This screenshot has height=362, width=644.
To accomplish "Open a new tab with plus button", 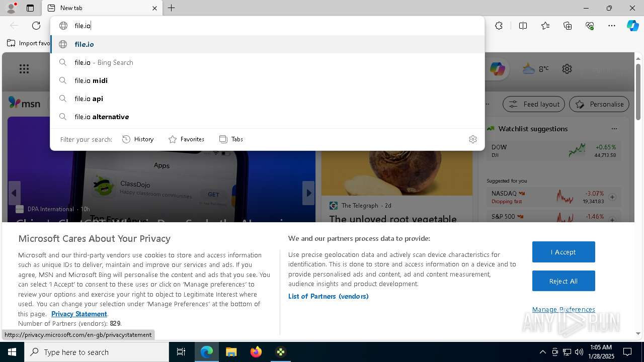I will 172,8.
